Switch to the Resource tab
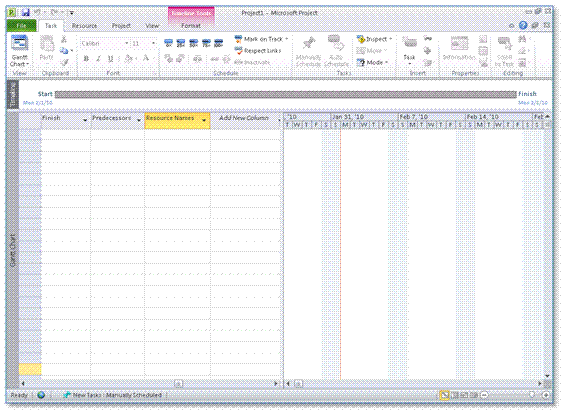This screenshot has width=564, height=414. [x=85, y=26]
